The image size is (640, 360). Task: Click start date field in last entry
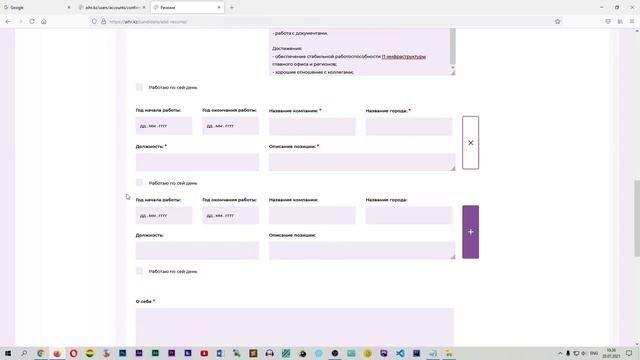point(164,215)
